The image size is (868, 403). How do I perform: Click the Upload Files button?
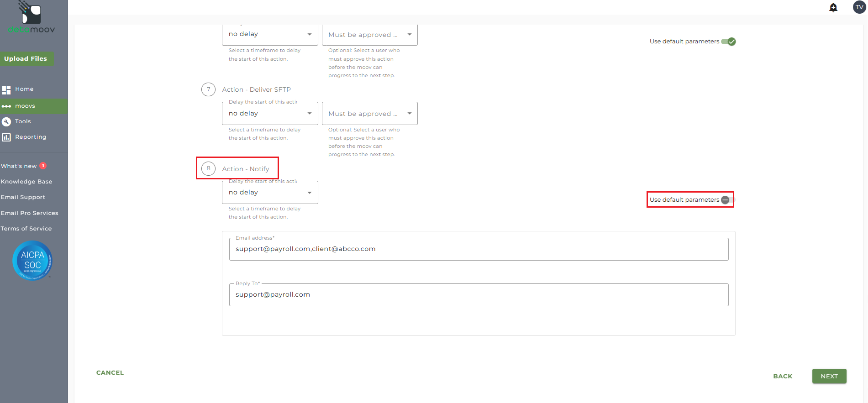(26, 59)
